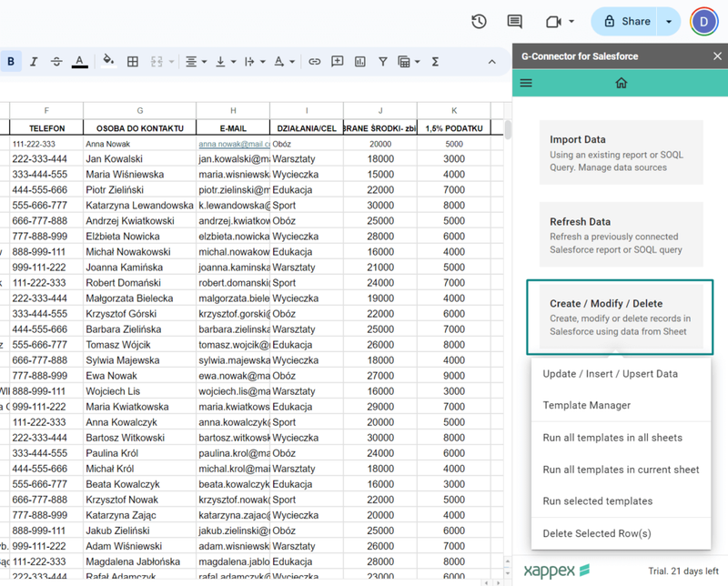The image size is (728, 586).
Task: Open the G-Connector hamburger menu
Action: pos(526,83)
